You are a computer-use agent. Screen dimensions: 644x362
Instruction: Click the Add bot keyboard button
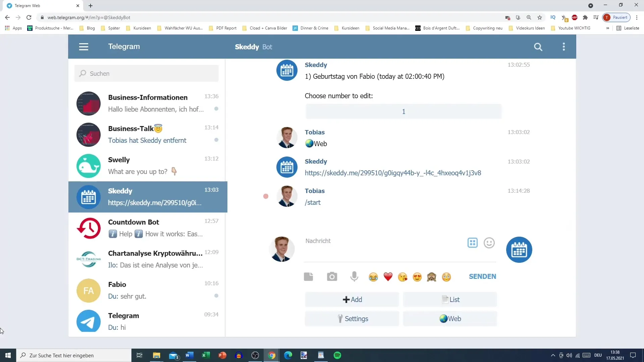point(352,300)
